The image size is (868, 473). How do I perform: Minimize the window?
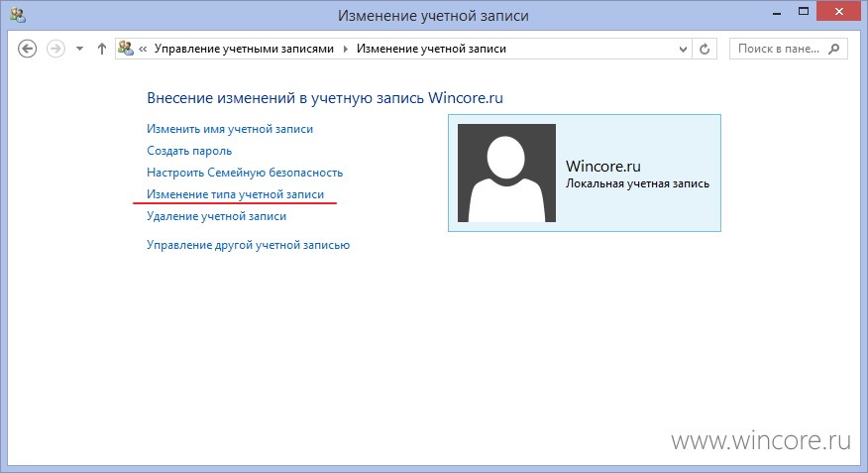(x=777, y=13)
